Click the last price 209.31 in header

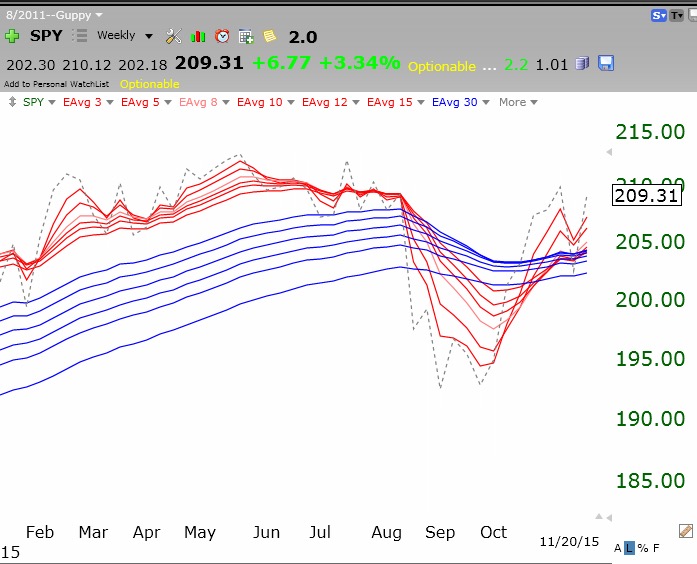(x=209, y=63)
